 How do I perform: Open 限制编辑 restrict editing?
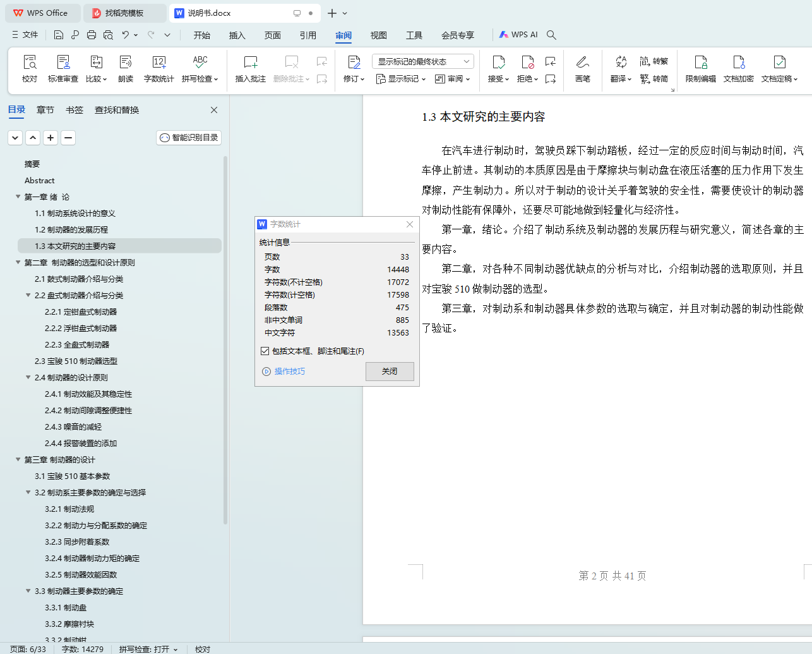(701, 69)
